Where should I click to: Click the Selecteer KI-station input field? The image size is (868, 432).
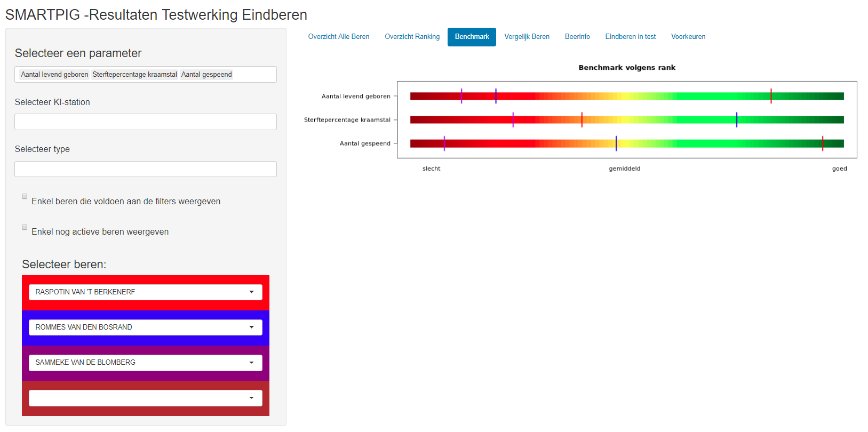tap(146, 122)
